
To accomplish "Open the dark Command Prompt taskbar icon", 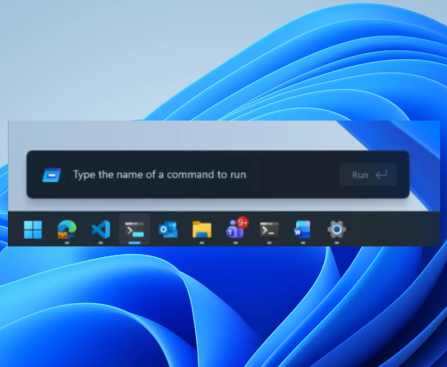I will coord(269,230).
